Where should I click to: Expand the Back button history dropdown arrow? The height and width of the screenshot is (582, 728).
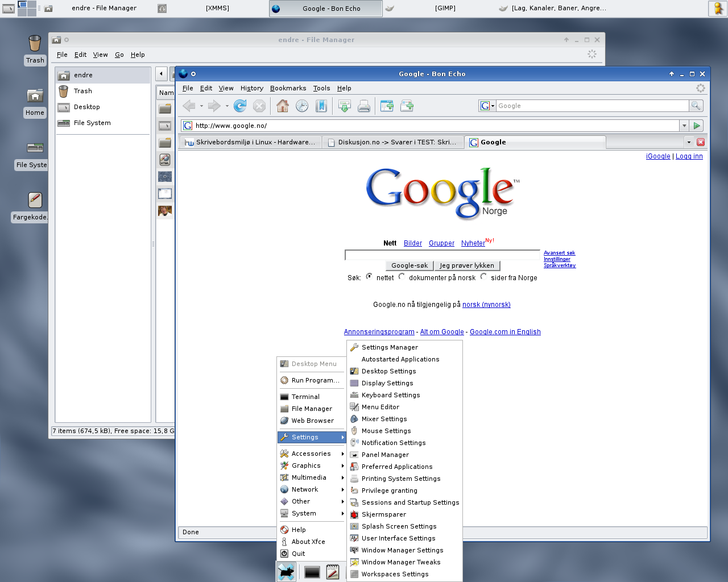pyautogui.click(x=201, y=106)
